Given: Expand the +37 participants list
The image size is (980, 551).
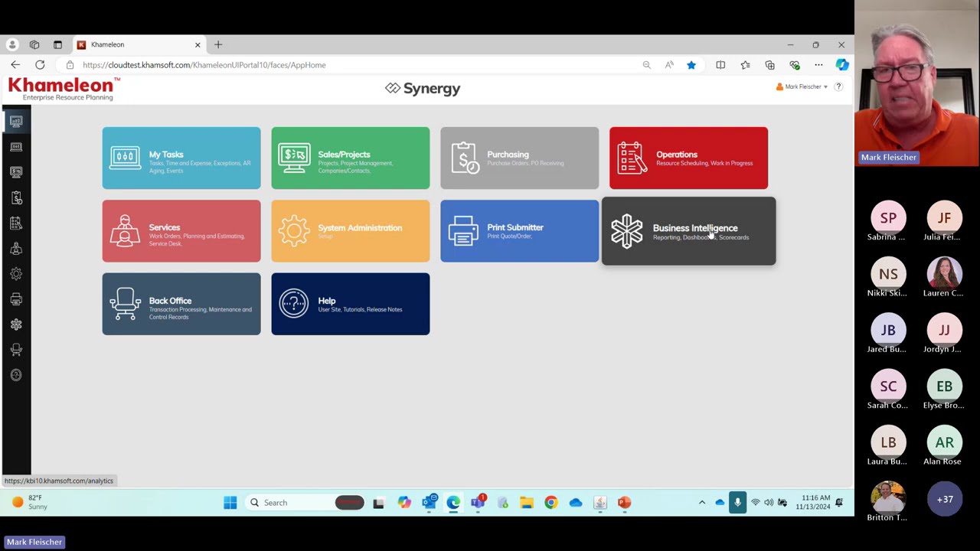Looking at the screenshot, I should point(945,500).
